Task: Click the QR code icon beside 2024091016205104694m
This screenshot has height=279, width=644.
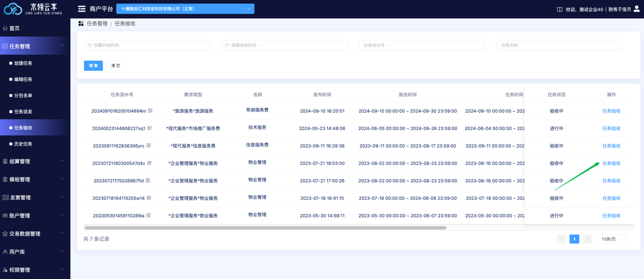Action: pos(150,111)
